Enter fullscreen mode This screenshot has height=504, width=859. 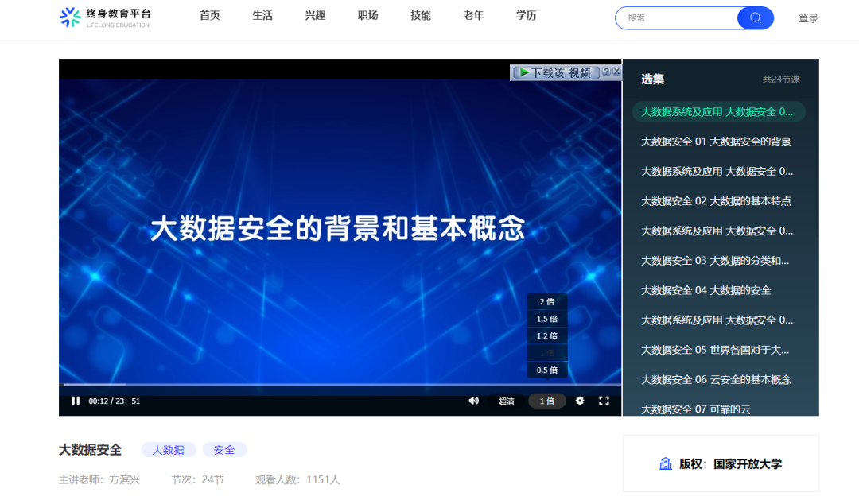pyautogui.click(x=604, y=401)
